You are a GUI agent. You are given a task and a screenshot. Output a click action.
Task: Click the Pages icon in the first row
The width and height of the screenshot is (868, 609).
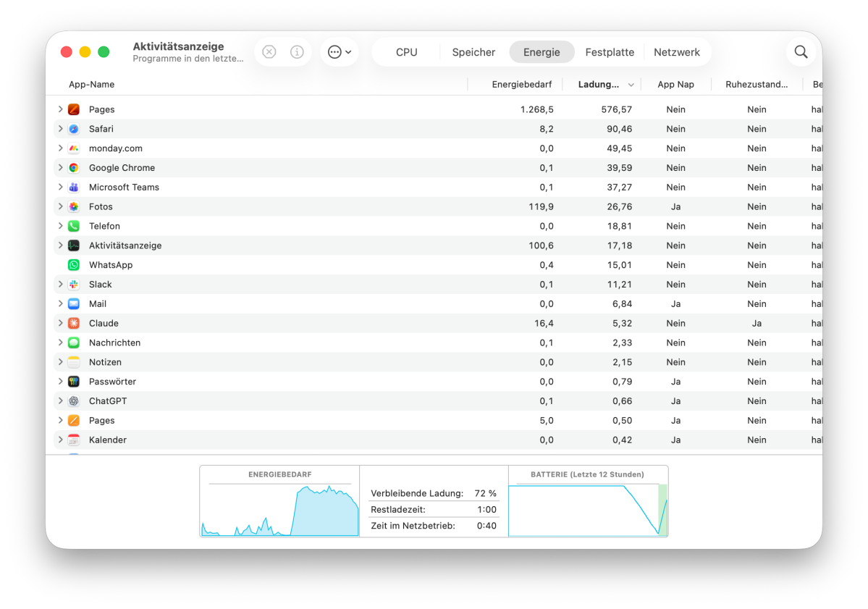tap(74, 109)
